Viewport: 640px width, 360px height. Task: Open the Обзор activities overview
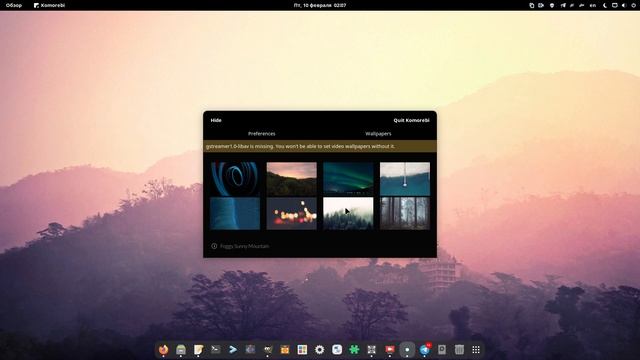pyautogui.click(x=14, y=5)
